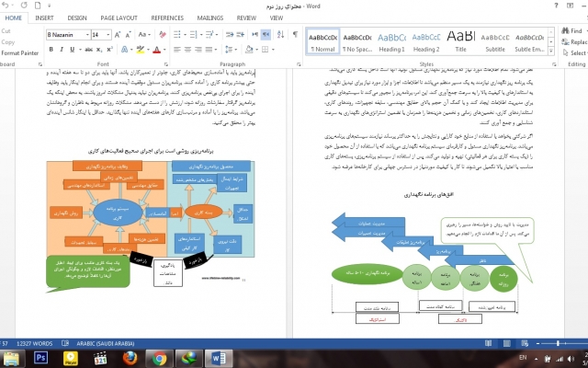
Task: Click the Clear Formatting icon
Action: coord(163,35)
